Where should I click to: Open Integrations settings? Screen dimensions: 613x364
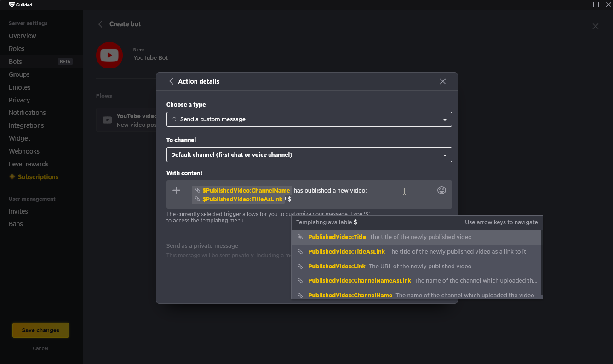coord(26,125)
